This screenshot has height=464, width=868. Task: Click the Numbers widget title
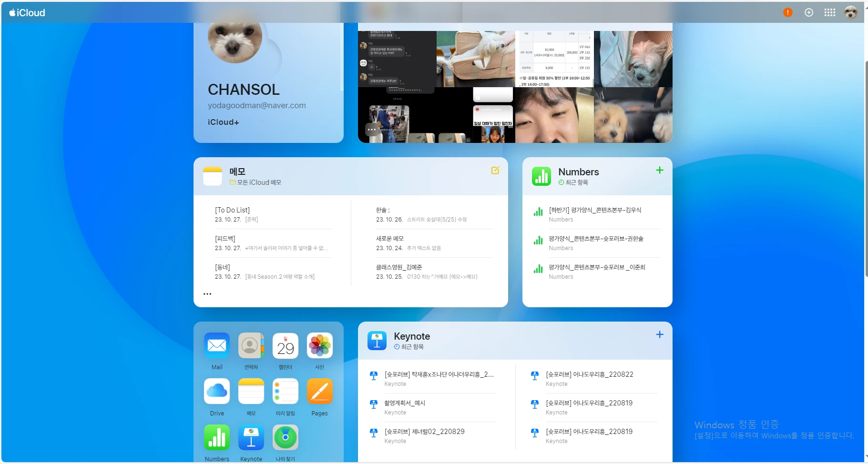tap(579, 172)
